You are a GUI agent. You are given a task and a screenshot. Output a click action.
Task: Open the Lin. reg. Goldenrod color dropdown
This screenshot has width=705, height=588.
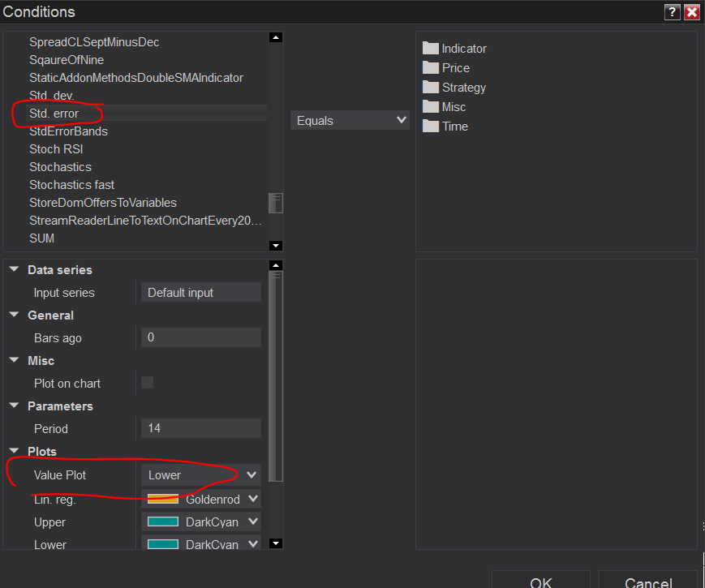tap(201, 499)
